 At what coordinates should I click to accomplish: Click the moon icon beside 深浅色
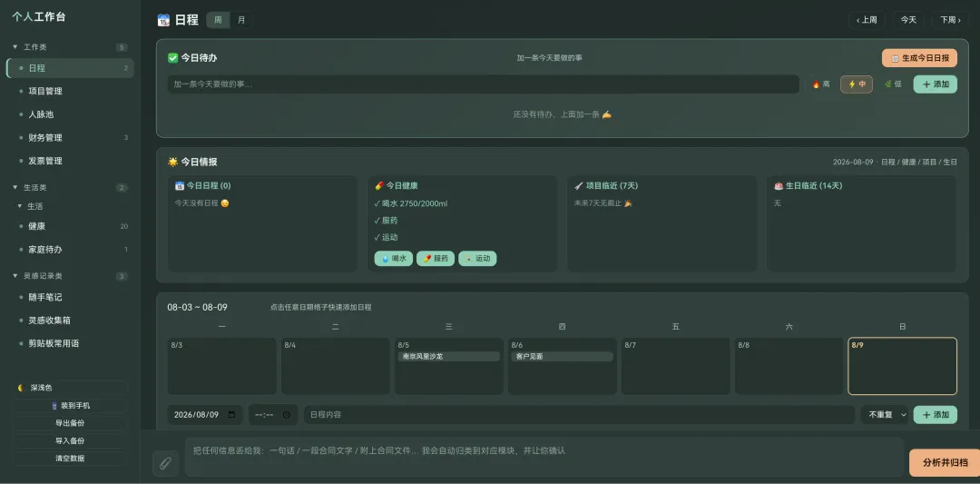point(21,388)
